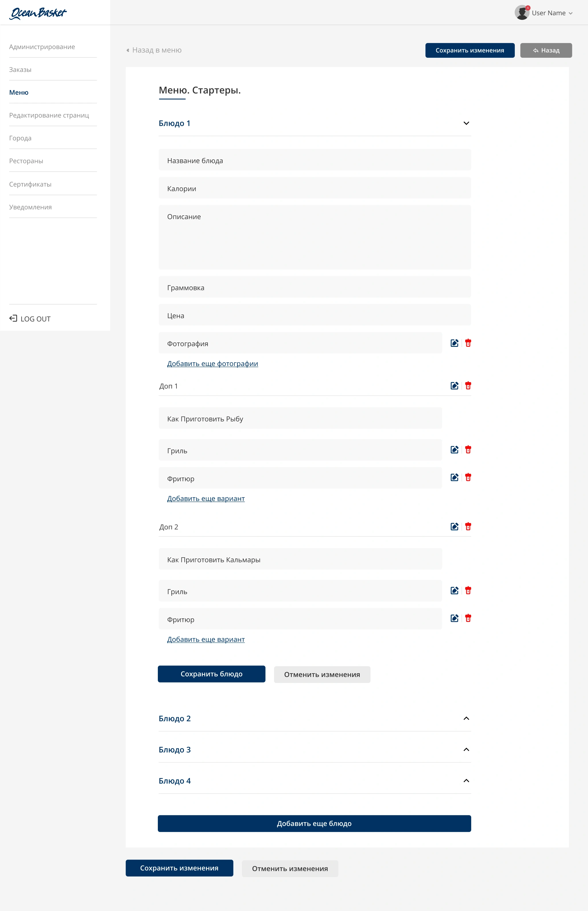Open the User Name dropdown

click(x=552, y=13)
